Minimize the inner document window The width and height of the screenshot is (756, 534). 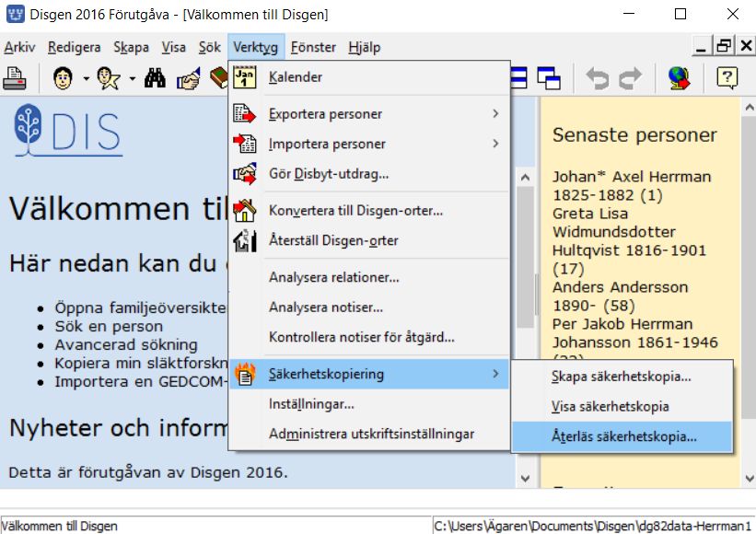click(x=701, y=46)
